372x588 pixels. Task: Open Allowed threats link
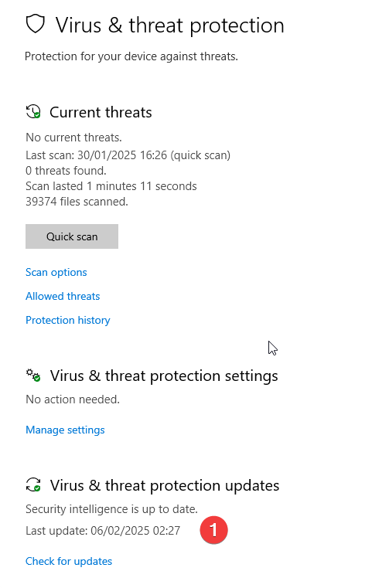point(63,296)
